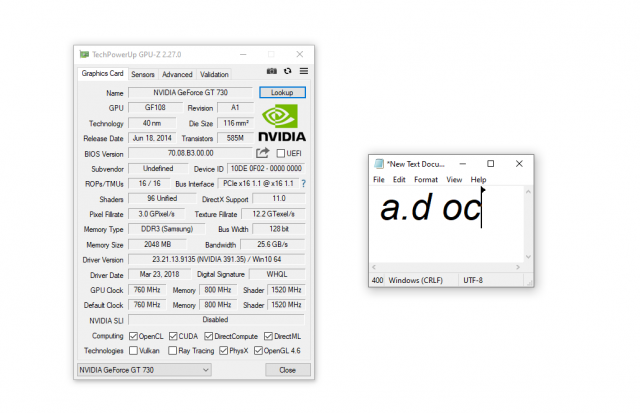The height and width of the screenshot is (413, 640).
Task: Click the GPU field GF108
Action: [x=155, y=108]
